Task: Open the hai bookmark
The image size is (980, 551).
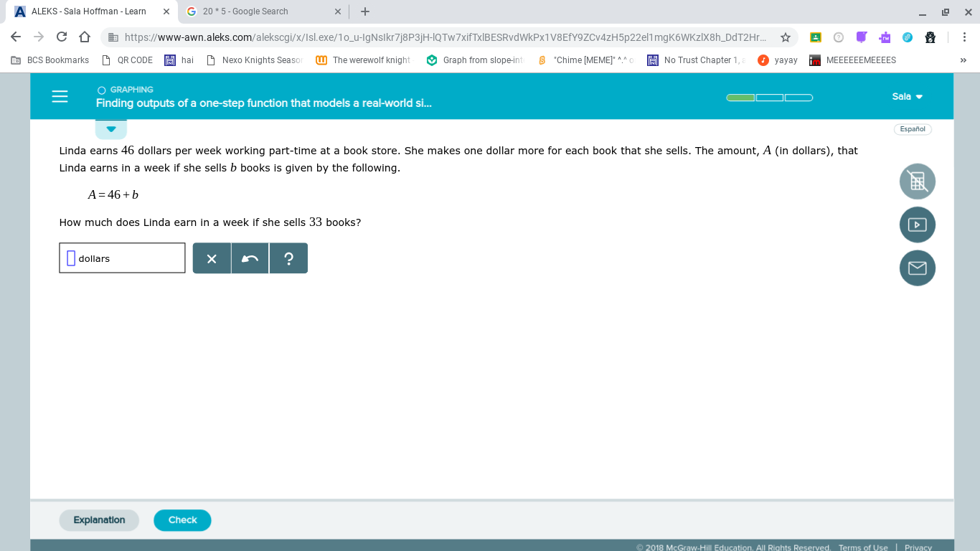Action: click(179, 60)
